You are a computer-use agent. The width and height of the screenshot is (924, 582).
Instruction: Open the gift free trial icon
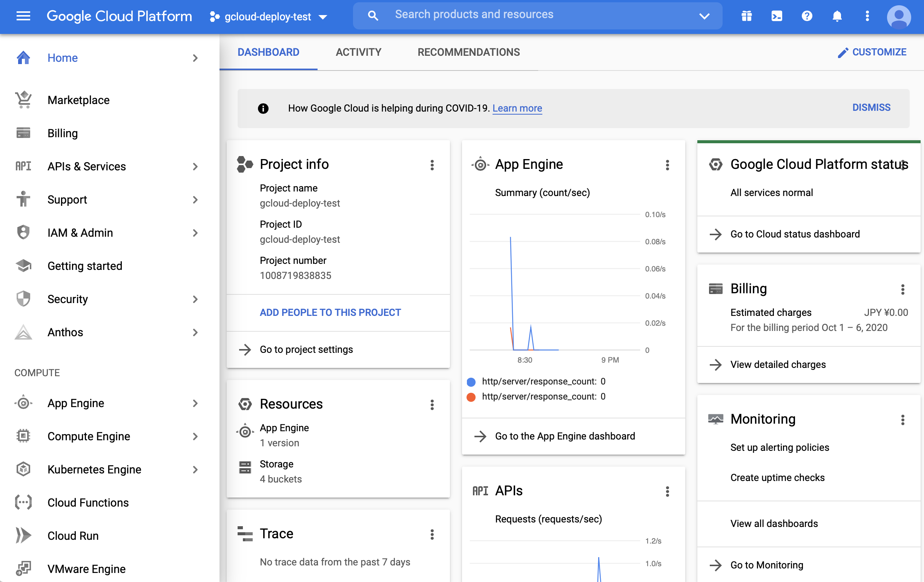coord(746,16)
